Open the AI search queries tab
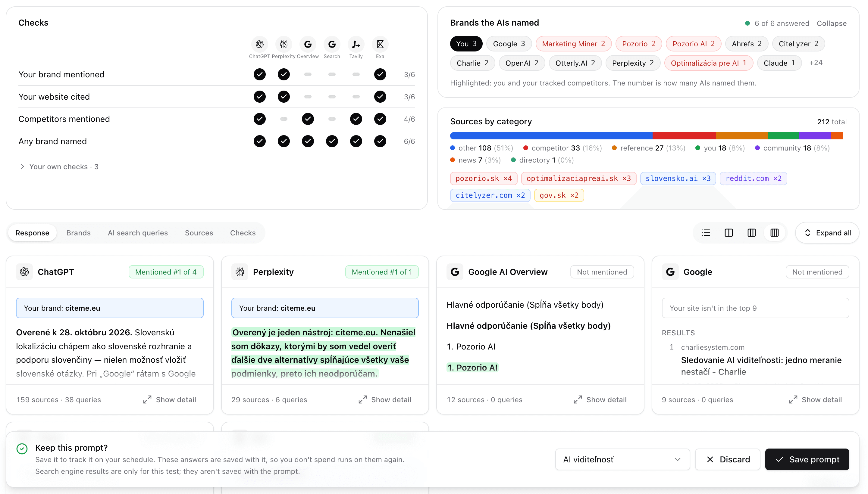868x494 pixels. [x=138, y=233]
